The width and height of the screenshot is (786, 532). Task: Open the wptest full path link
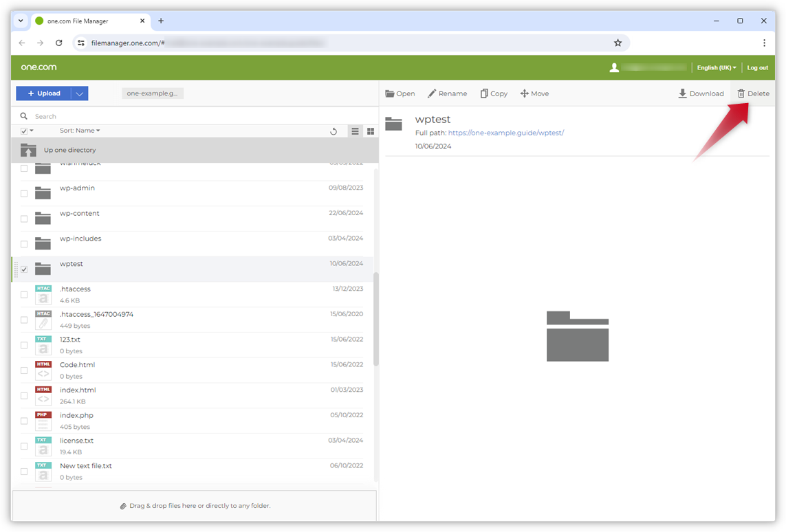[505, 133]
